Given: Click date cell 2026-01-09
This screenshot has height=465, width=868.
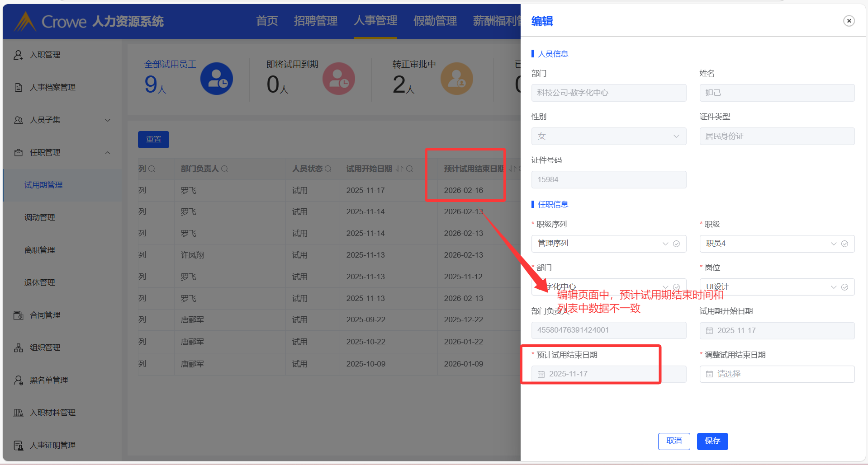Looking at the screenshot, I should coord(464,364).
